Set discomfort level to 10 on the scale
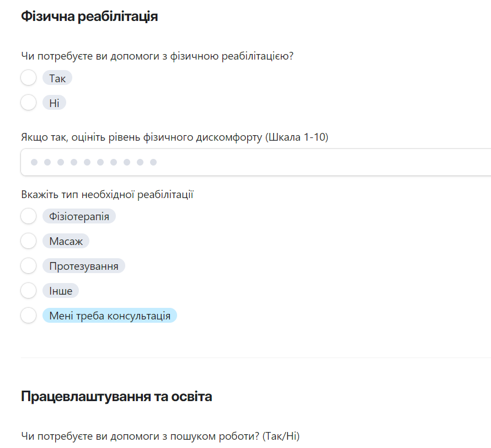The image size is (491, 448). 153,162
